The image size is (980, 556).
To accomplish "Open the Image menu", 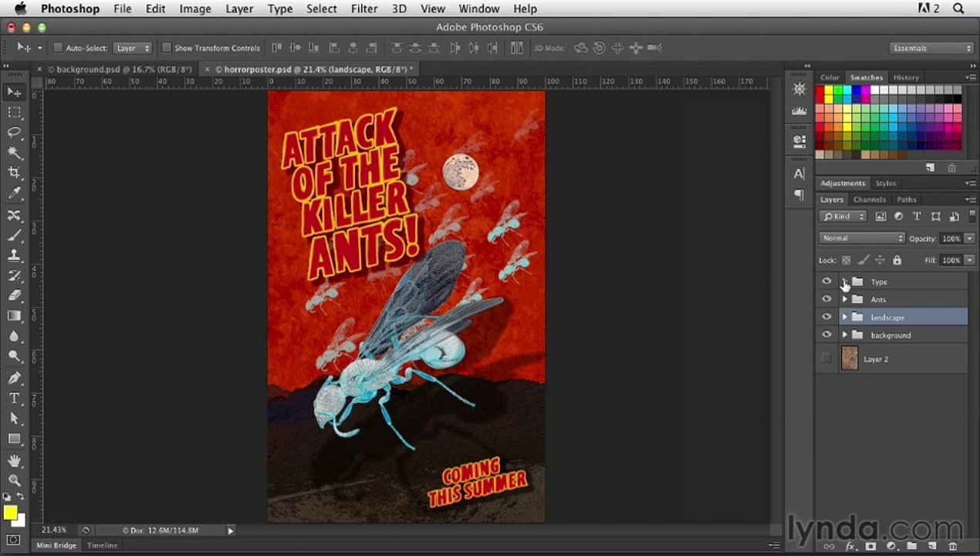I will pyautogui.click(x=195, y=8).
